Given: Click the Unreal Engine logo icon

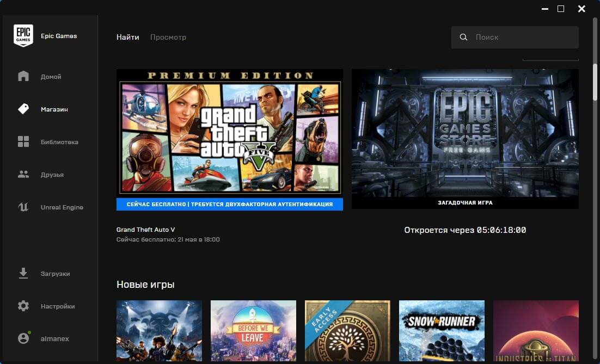Looking at the screenshot, I should click(23, 207).
